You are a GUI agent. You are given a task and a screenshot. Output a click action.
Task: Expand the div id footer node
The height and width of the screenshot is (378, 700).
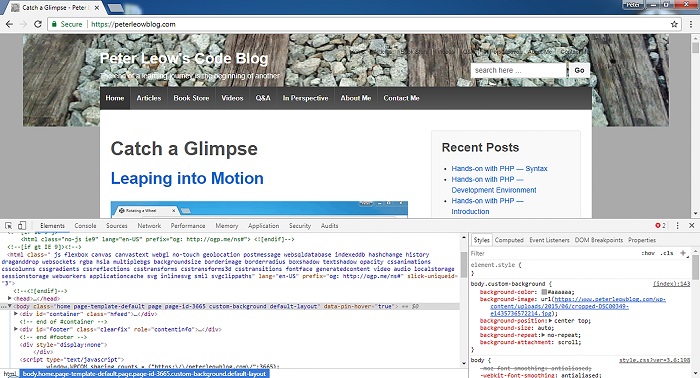[16, 329]
